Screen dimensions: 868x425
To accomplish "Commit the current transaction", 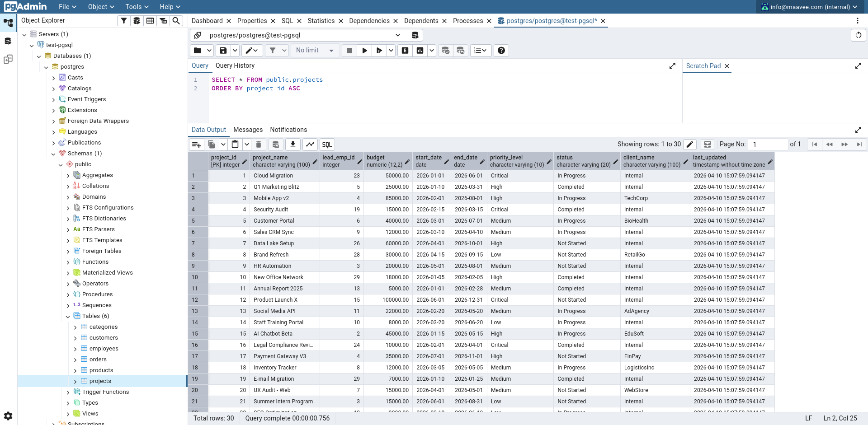I will pos(446,50).
